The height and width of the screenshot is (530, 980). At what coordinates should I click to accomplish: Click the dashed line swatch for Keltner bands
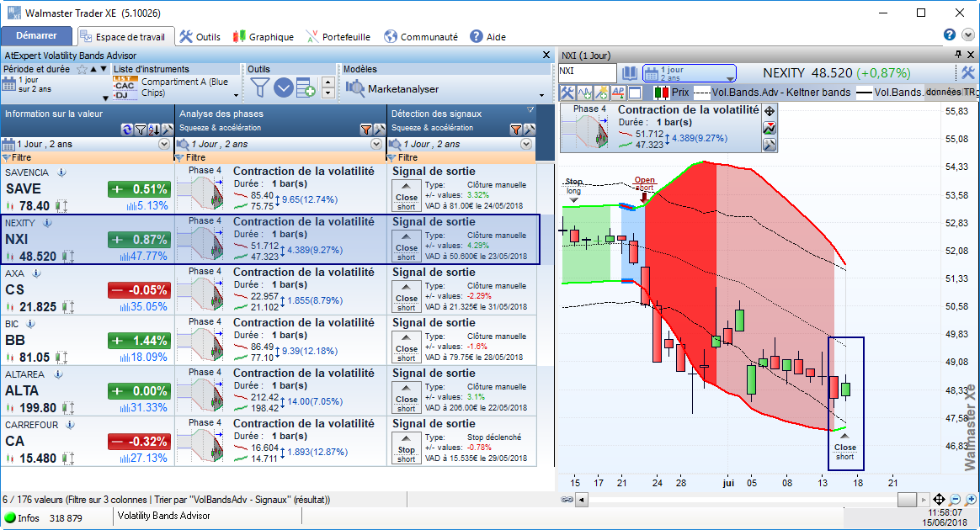pos(702,93)
